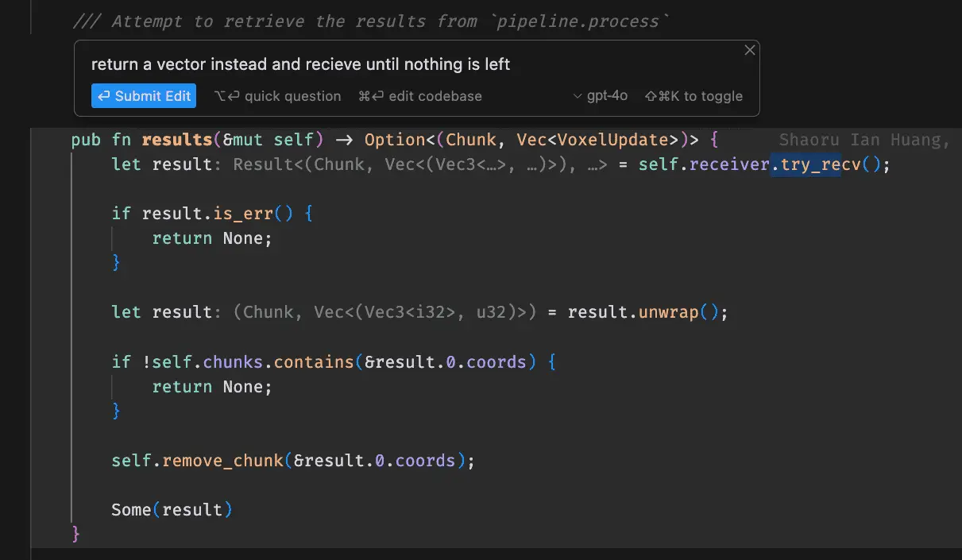Close the inline edit prompt box
Viewport: 962px width, 560px height.
tap(749, 50)
